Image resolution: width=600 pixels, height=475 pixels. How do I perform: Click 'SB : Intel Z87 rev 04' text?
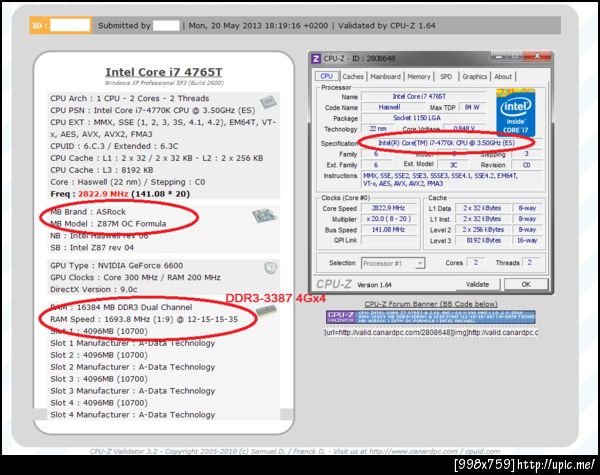pyautogui.click(x=92, y=247)
